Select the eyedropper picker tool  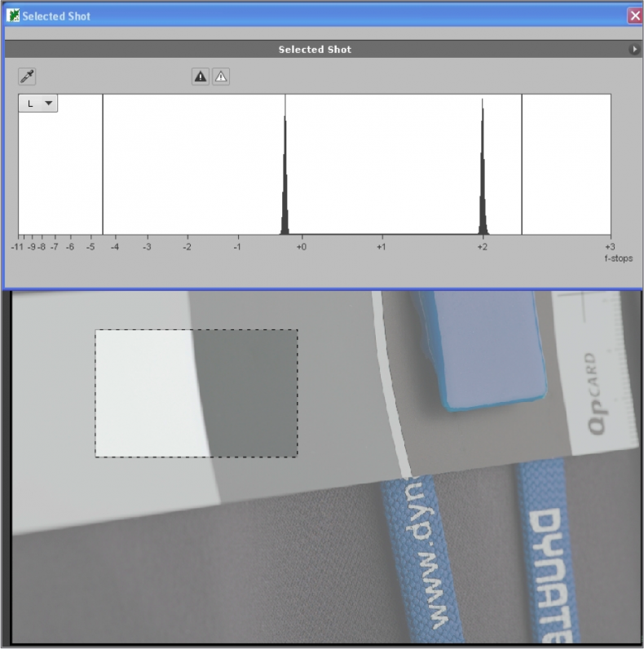tap(27, 77)
